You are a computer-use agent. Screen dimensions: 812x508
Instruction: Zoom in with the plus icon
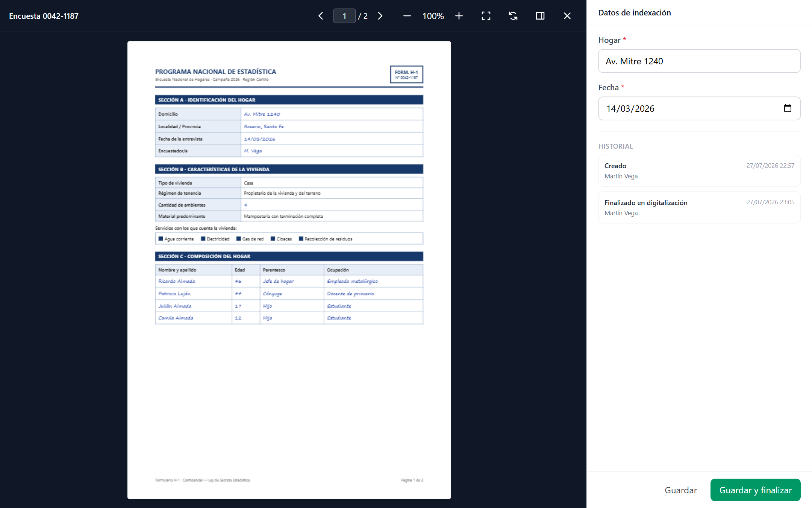coord(459,16)
